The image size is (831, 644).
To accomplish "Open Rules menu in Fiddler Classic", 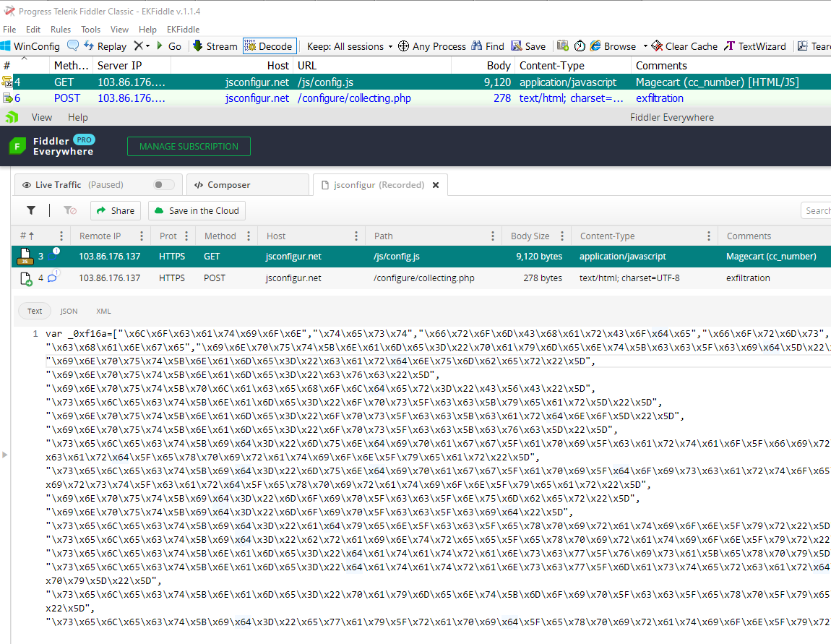I will pos(61,29).
